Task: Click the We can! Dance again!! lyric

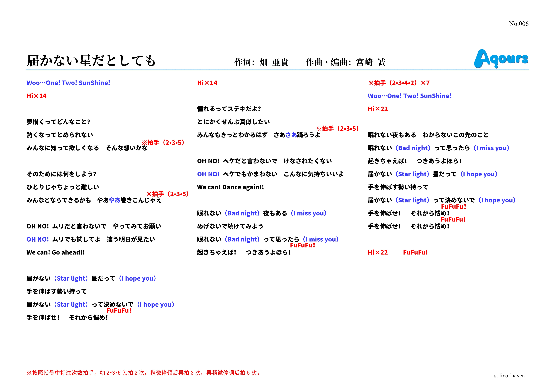Action: pos(230,187)
